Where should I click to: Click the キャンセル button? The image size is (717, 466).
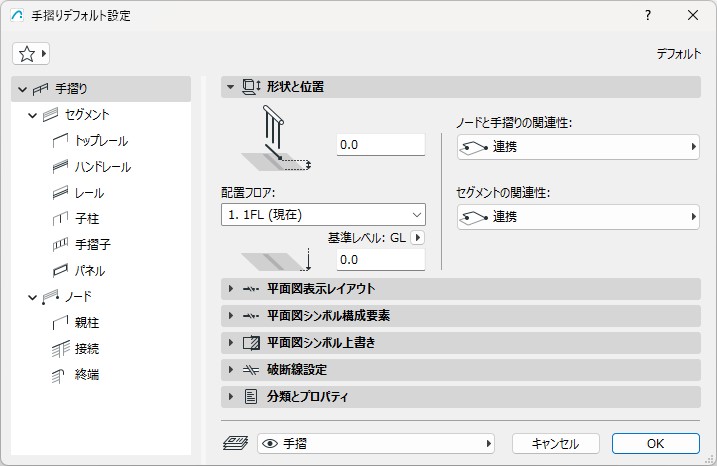pyautogui.click(x=555, y=443)
